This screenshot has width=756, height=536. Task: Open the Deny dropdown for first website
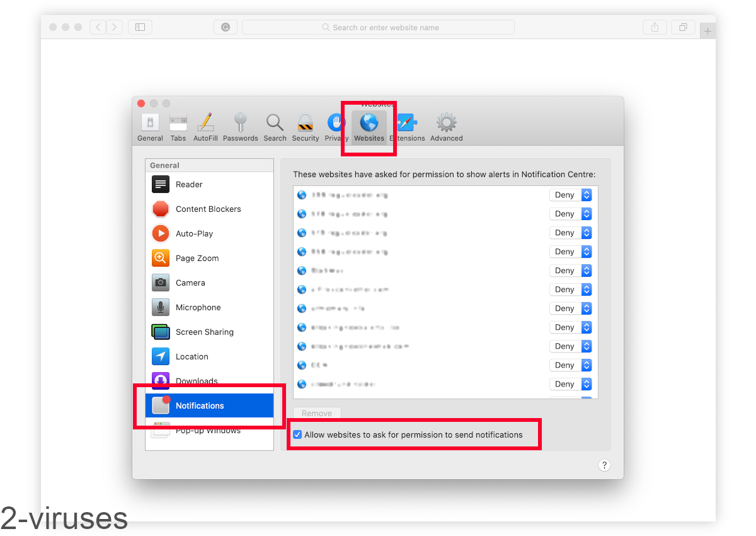[570, 195]
